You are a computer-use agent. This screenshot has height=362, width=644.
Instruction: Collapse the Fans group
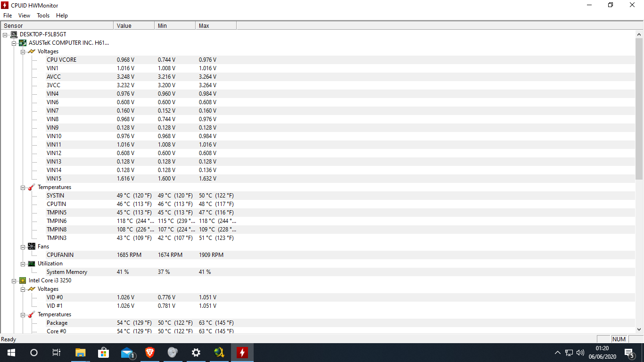[x=23, y=247]
